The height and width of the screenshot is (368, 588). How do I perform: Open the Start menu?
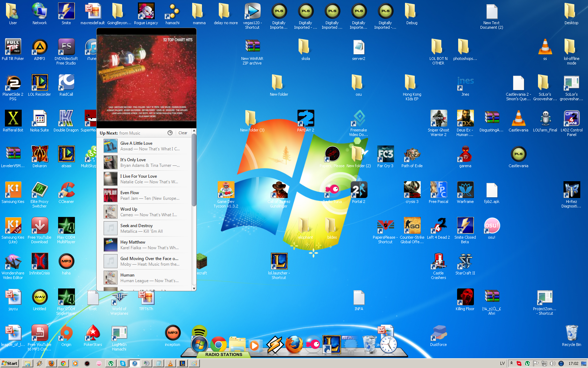click(9, 363)
